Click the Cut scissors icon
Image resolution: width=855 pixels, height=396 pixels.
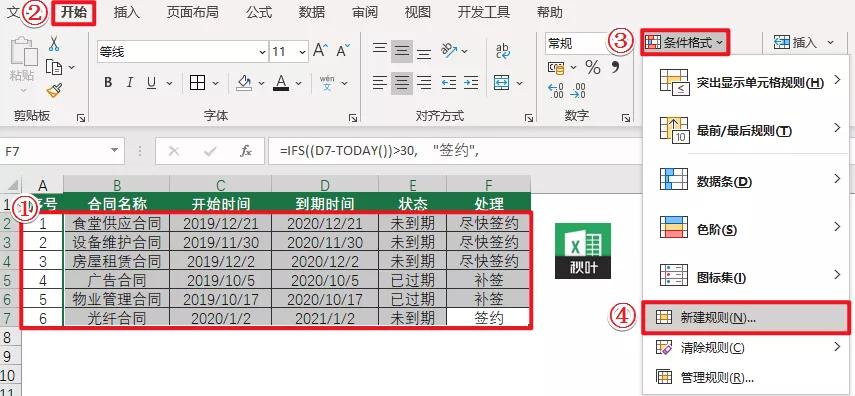54,44
